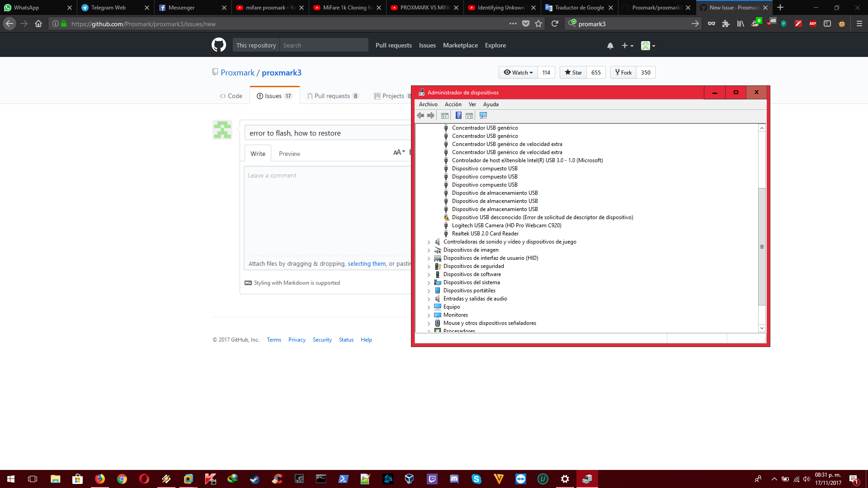The width and height of the screenshot is (868, 488).
Task: Launch Skype from the taskbar
Action: click(x=476, y=479)
